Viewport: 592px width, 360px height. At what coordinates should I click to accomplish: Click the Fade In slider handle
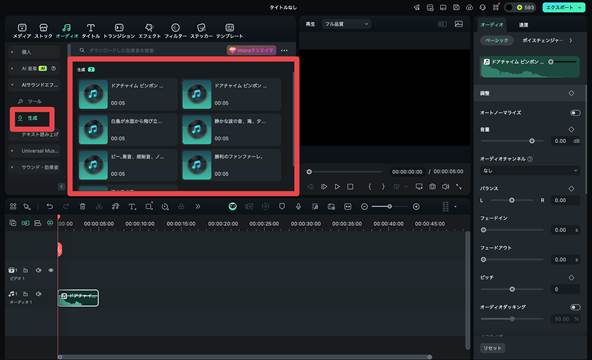[483, 230]
